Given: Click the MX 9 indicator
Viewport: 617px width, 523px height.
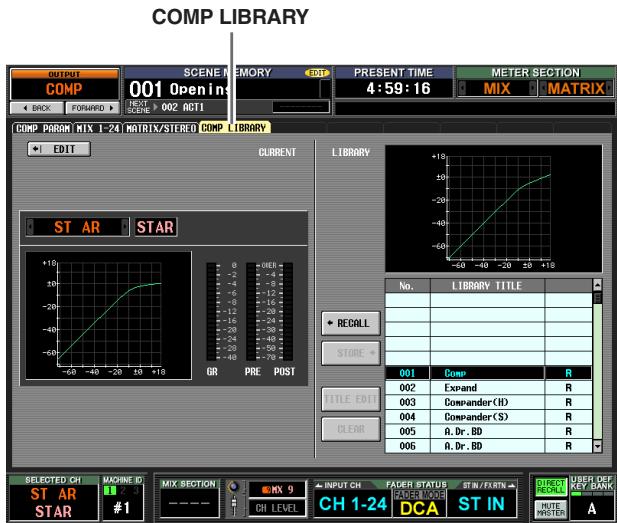Looking at the screenshot, I should [277, 490].
